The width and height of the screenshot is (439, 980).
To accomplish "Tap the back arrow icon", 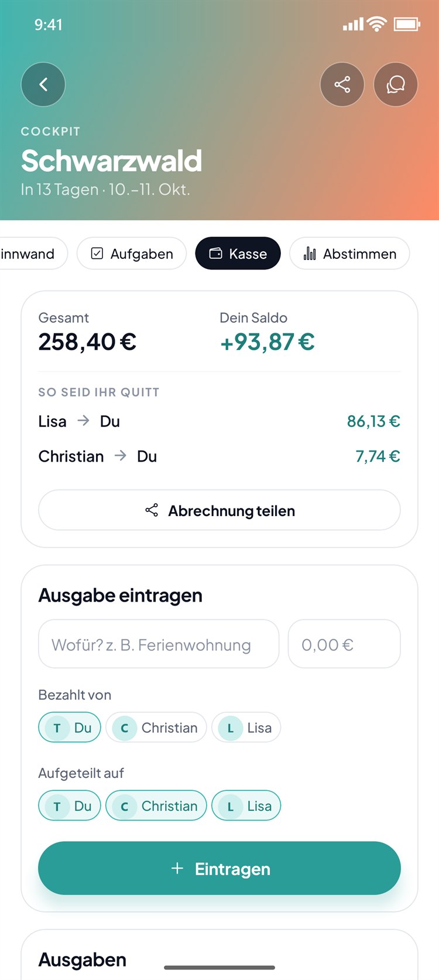I will pos(43,84).
